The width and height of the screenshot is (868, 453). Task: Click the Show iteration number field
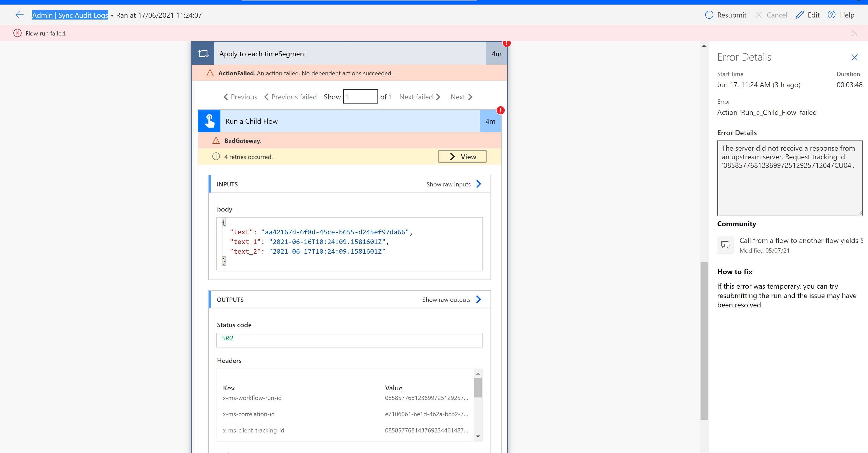click(x=360, y=96)
